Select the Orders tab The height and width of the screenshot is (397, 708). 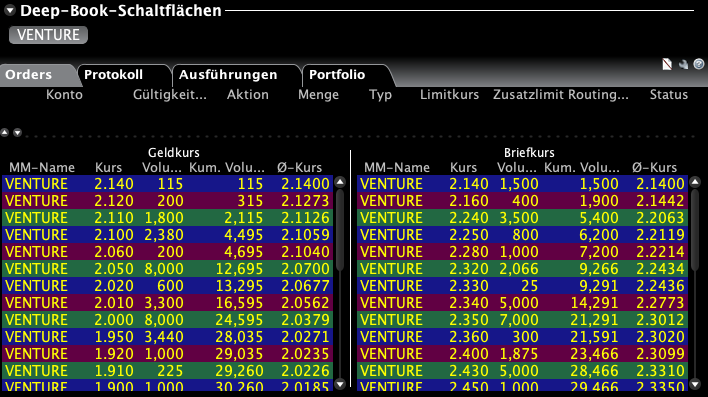point(28,75)
